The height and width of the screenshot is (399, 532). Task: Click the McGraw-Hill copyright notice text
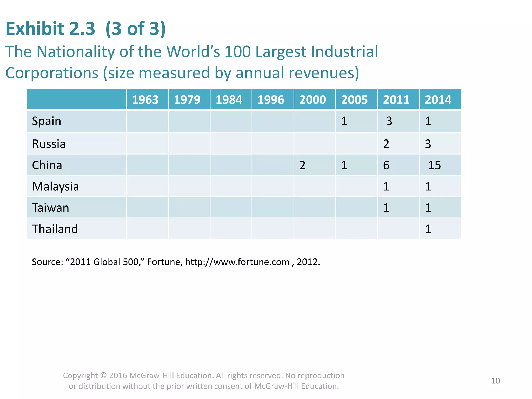pyautogui.click(x=204, y=381)
